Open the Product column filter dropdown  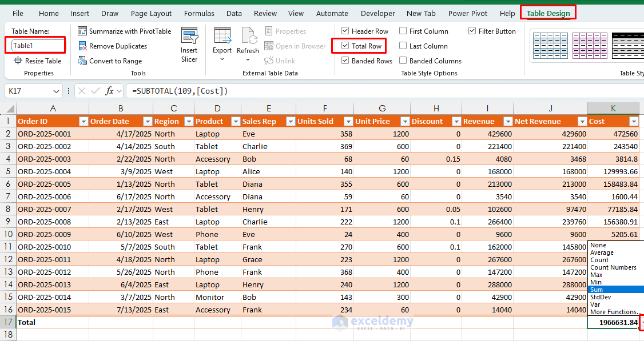[235, 122]
